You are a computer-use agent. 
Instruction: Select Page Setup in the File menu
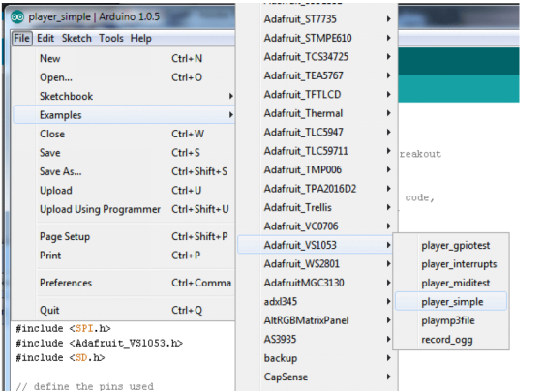click(124, 236)
